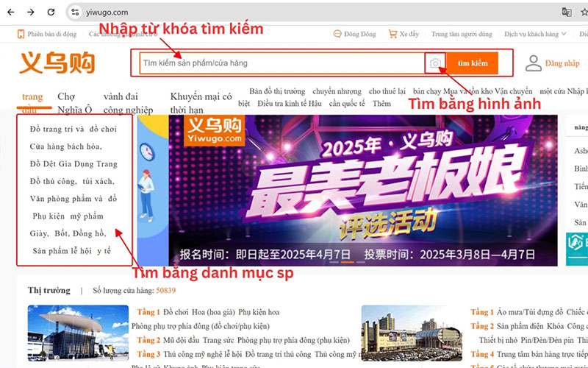Open Sản phẩm lễ hội y tế category
Screen dimensions: 588x368
[71, 251]
